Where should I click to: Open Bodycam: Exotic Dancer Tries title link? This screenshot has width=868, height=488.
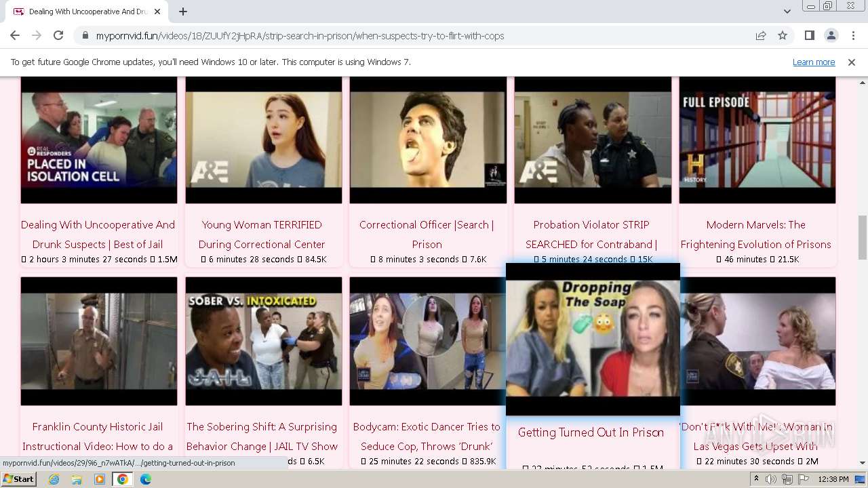pos(427,436)
